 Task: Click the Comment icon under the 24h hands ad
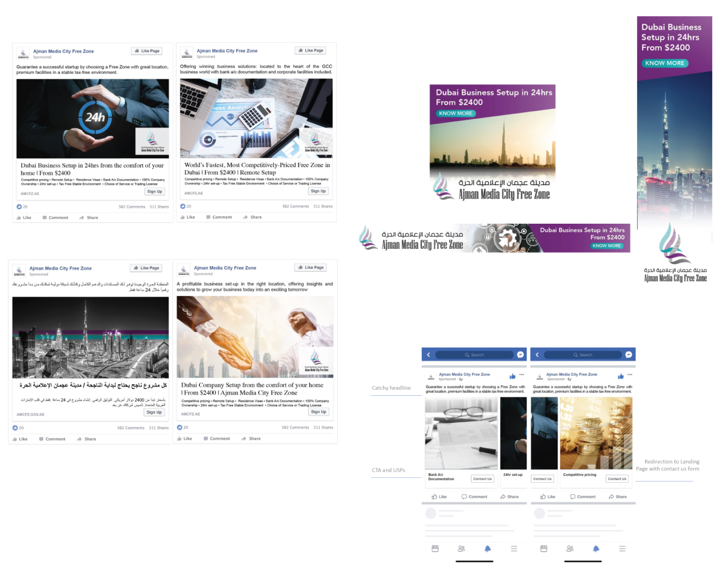pyautogui.click(x=45, y=218)
